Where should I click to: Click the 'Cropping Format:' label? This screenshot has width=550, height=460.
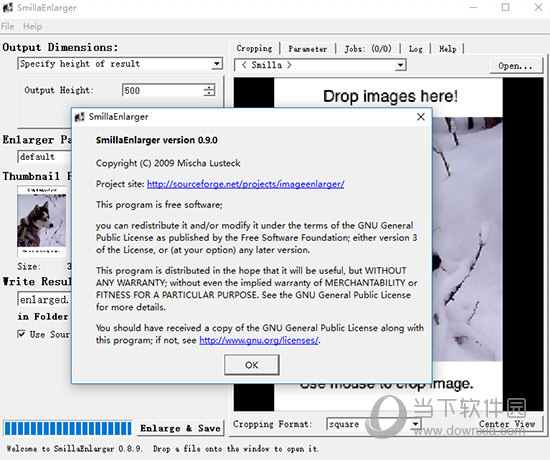273,424
